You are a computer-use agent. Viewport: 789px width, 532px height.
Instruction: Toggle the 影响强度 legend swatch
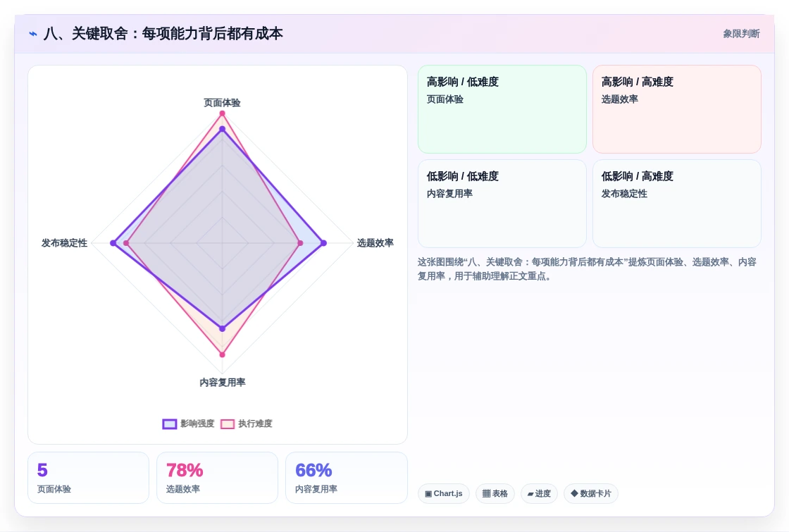170,423
